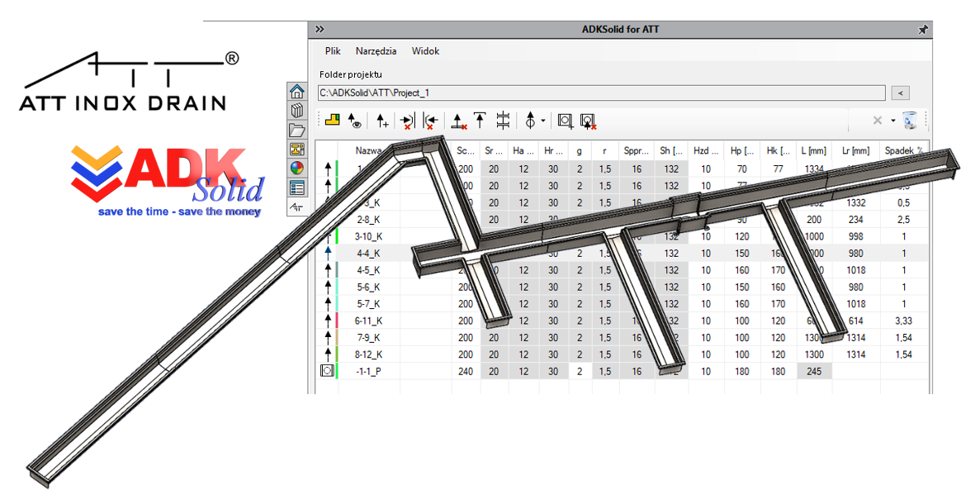The image size is (980, 504).
Task: Open the dropdown beside the grey X icon
Action: [893, 121]
